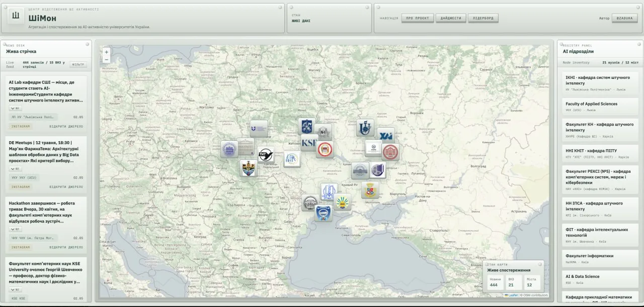
Task: Open the AI Lab кафедри СШІ news headline
Action: point(46,91)
